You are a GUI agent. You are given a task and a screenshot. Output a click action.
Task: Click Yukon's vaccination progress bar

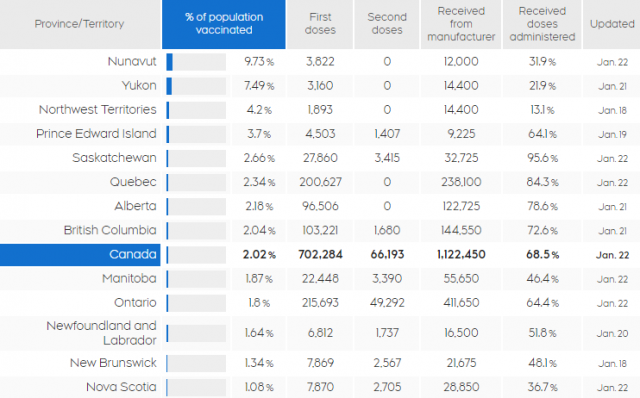(x=196, y=86)
